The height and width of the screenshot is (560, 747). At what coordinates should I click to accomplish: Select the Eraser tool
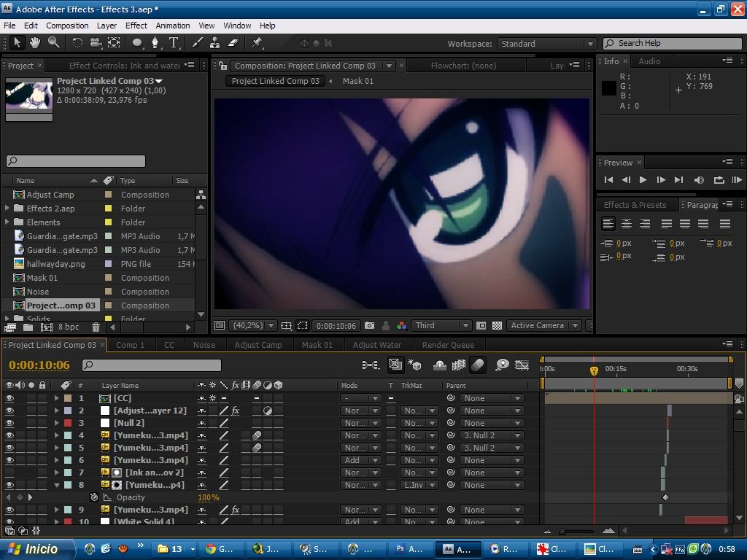click(x=233, y=43)
